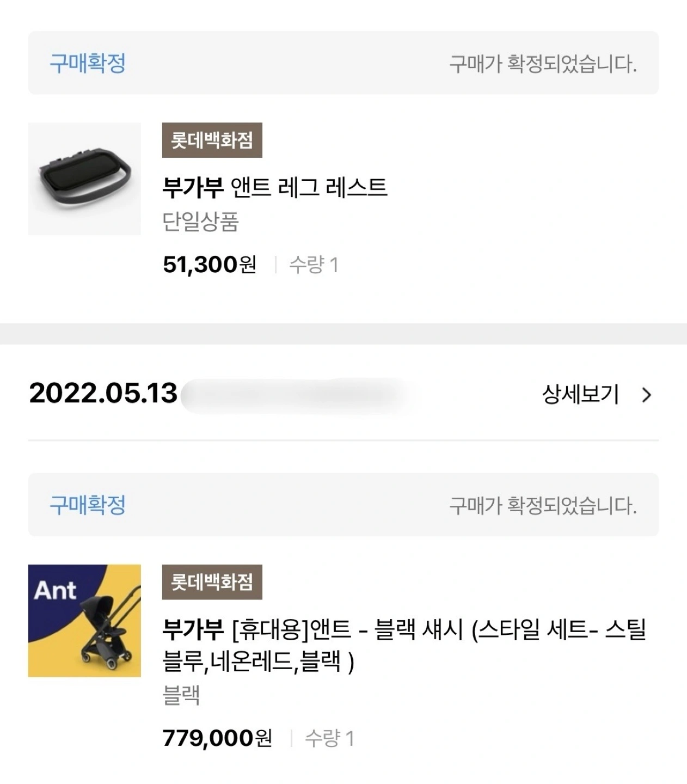Click 수량 1 beside the 51,300원 price
The image size is (687, 784).
click(314, 266)
